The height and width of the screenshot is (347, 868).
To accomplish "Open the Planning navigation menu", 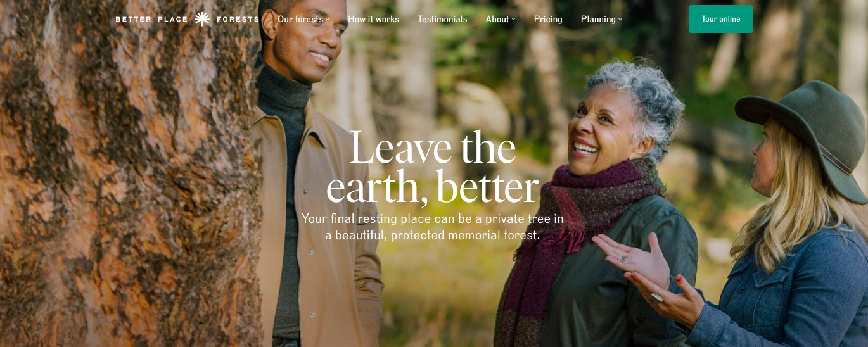I will tap(598, 19).
